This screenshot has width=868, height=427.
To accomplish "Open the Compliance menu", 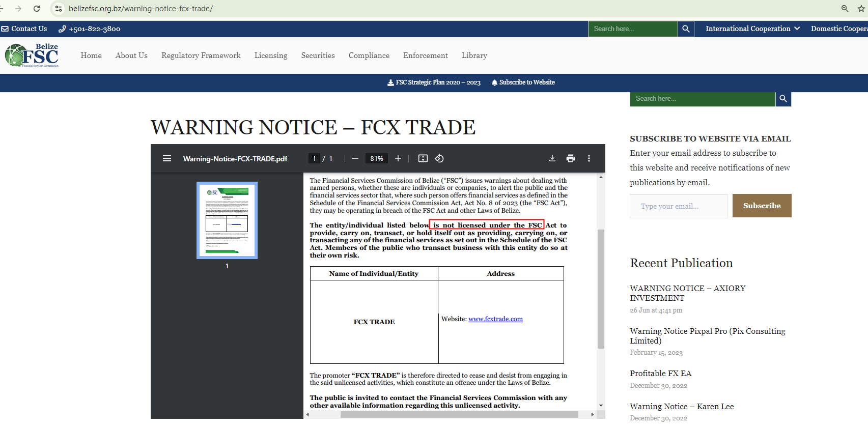I will click(369, 55).
